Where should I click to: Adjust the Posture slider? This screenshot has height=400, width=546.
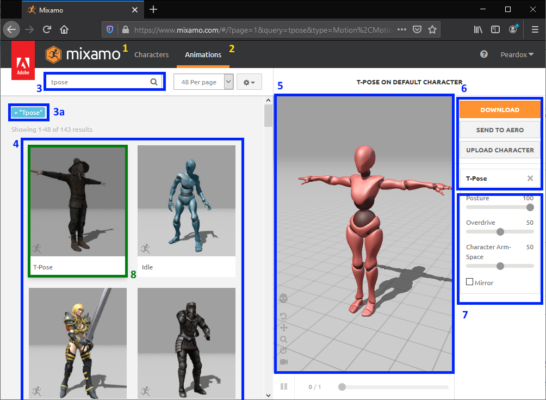pyautogui.click(x=500, y=207)
